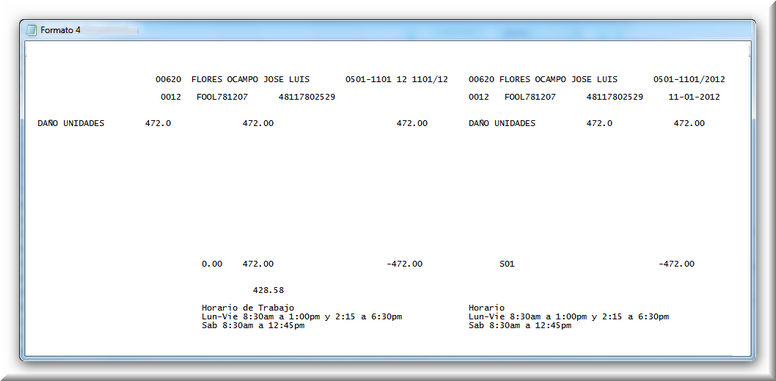The width and height of the screenshot is (776, 381).
Task: Select right employee name FLORES OCAMPO JOSE LUIS
Action: click(558, 79)
